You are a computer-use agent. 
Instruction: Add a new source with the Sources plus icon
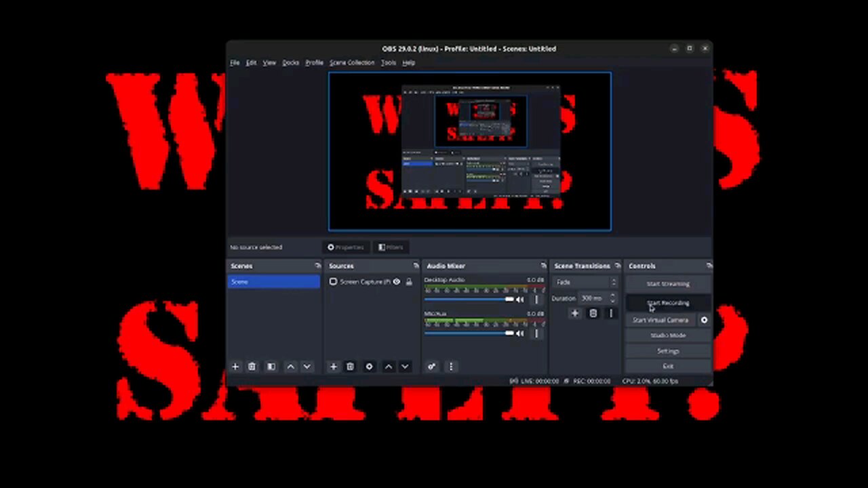point(333,367)
